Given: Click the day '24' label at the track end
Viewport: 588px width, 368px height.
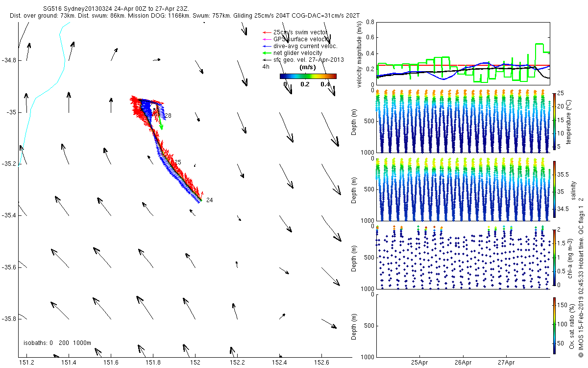Looking at the screenshot, I should click(x=209, y=200).
